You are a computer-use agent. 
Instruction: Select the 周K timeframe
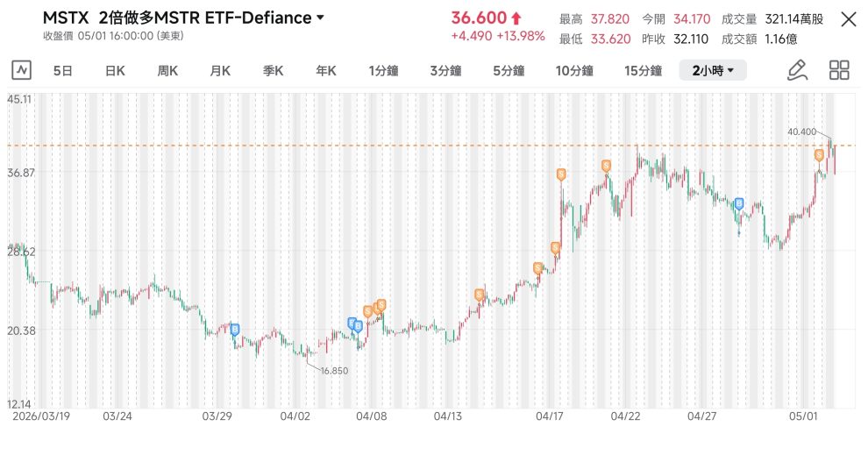(167, 71)
